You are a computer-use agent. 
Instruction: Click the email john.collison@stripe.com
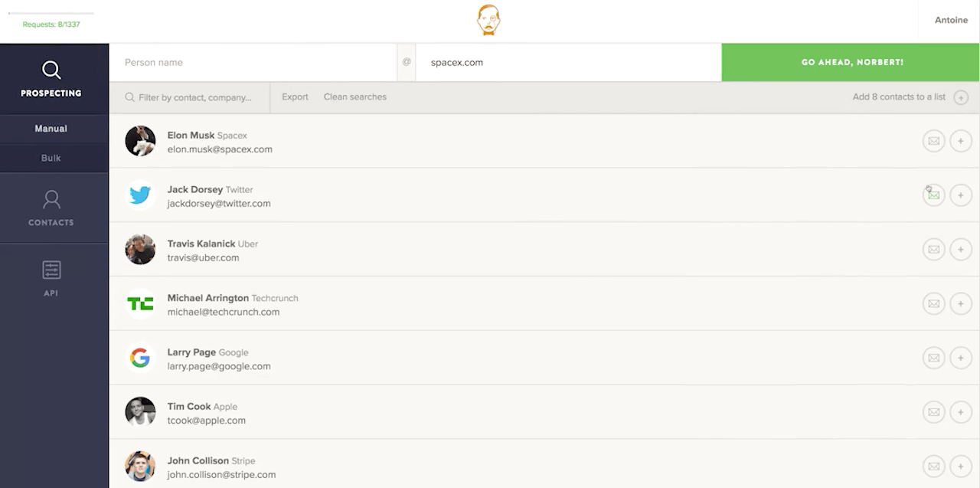(x=222, y=475)
